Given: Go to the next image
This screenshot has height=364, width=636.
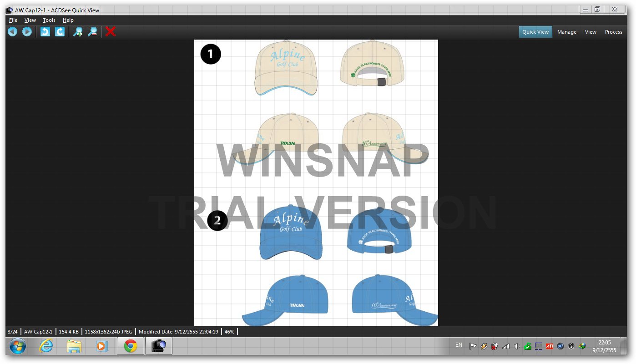Looking at the screenshot, I should [27, 31].
